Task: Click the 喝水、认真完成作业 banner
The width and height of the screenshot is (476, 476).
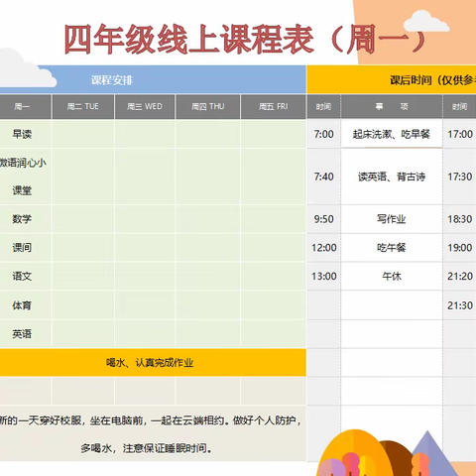Action: coord(153,362)
